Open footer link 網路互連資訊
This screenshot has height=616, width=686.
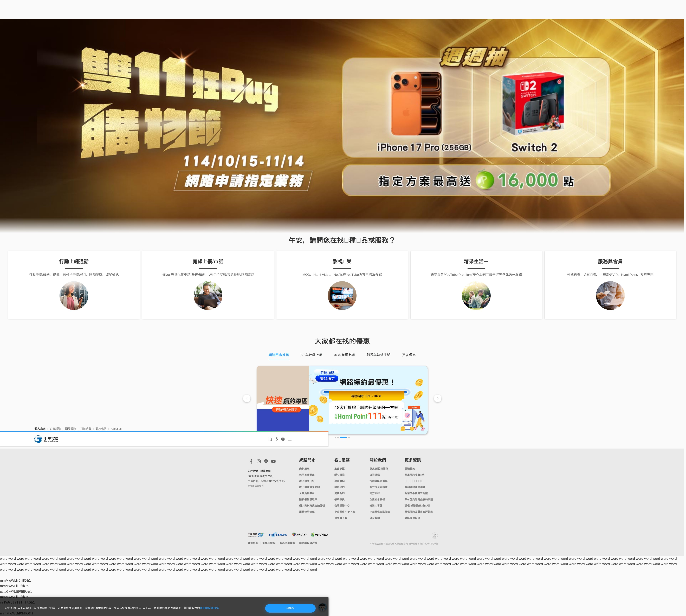[412, 518]
